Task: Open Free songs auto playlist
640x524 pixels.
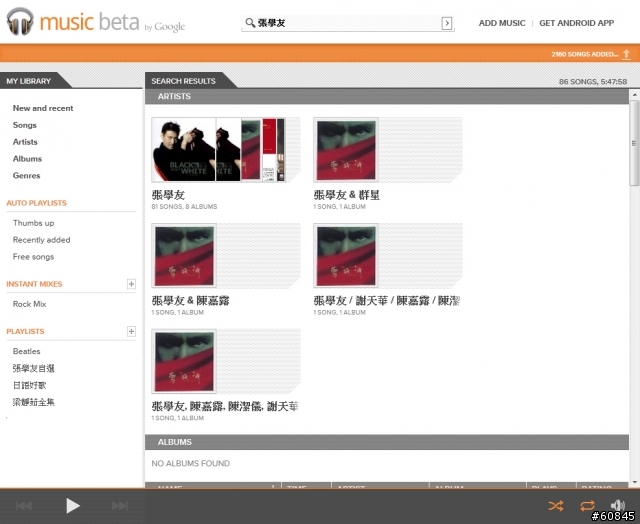Action: coord(33,257)
